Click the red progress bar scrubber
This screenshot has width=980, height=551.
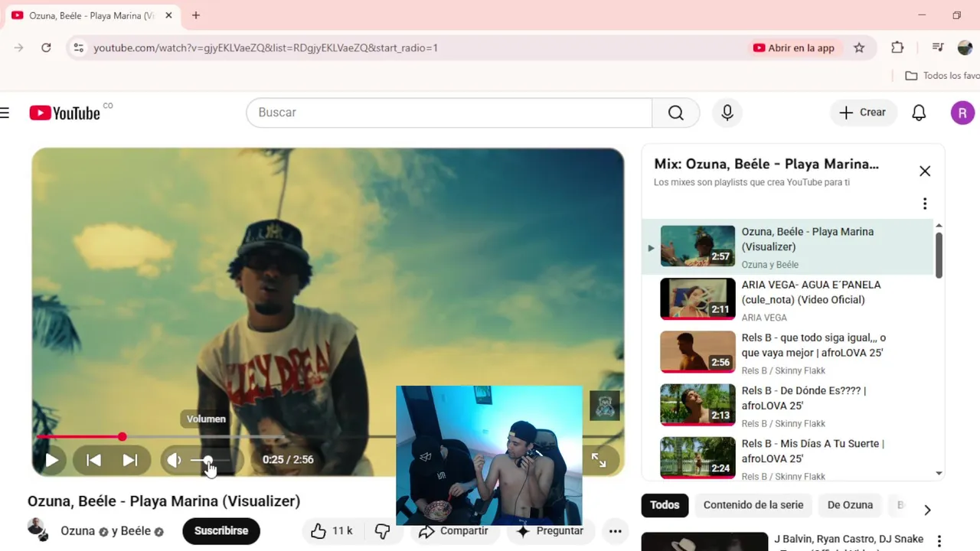[122, 436]
